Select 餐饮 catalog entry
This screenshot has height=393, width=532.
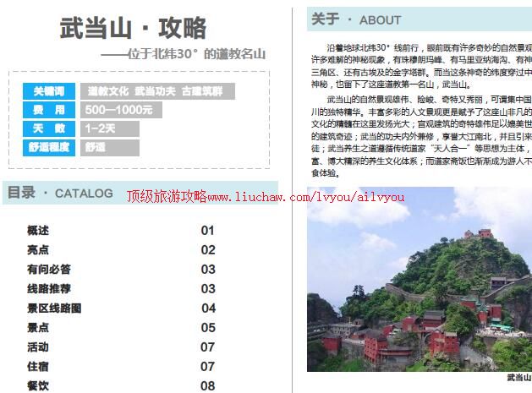point(38,385)
